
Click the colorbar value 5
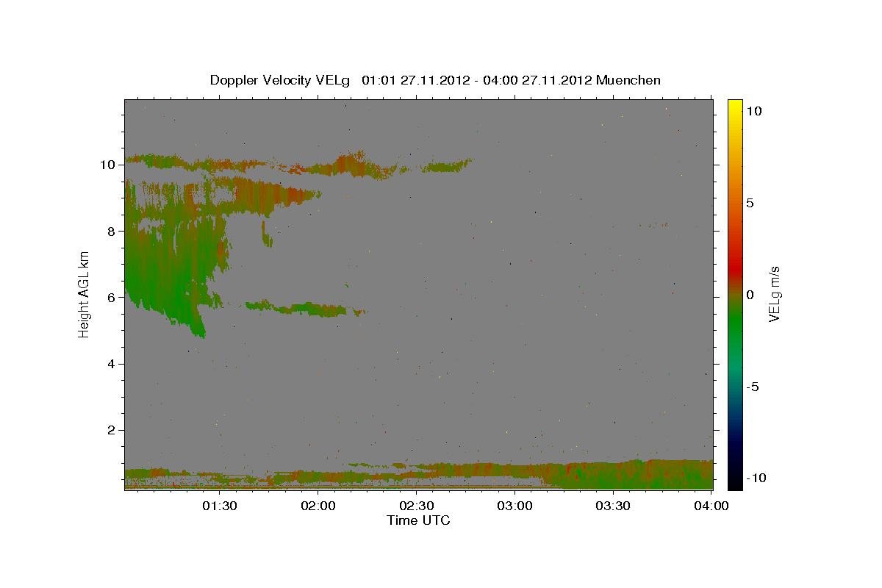750,202
